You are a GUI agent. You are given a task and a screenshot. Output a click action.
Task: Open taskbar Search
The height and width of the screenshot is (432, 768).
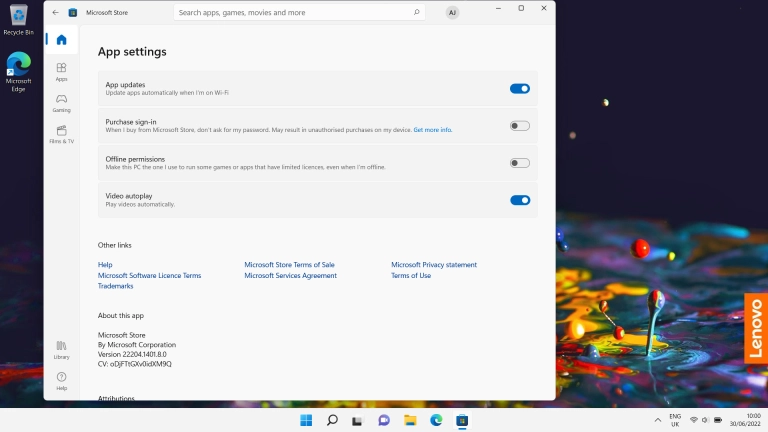click(x=332, y=420)
